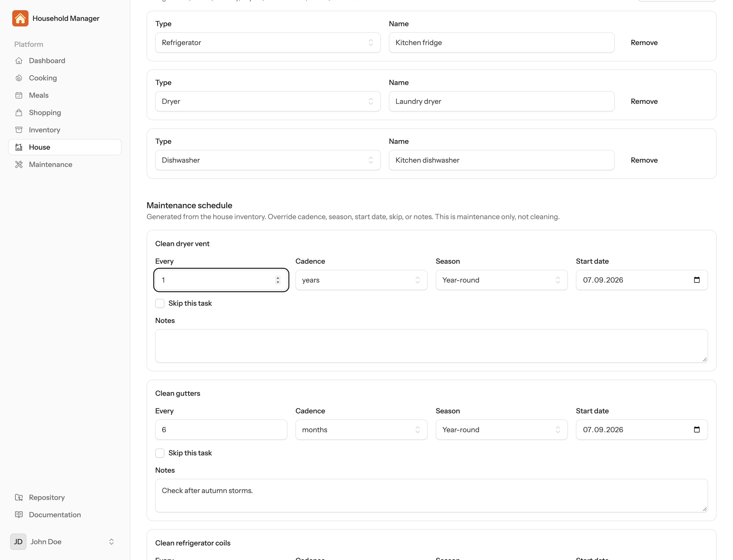Open the Dryer type dropdown
733x560 pixels.
268,101
